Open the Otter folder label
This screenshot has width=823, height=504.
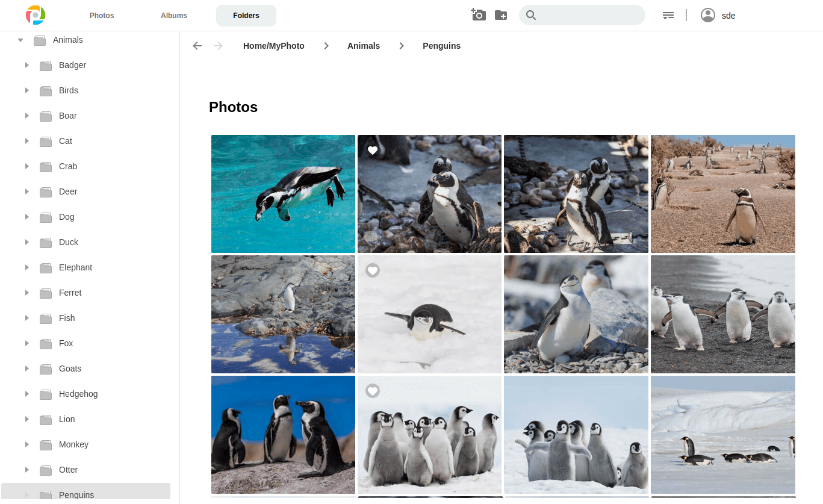click(69, 470)
